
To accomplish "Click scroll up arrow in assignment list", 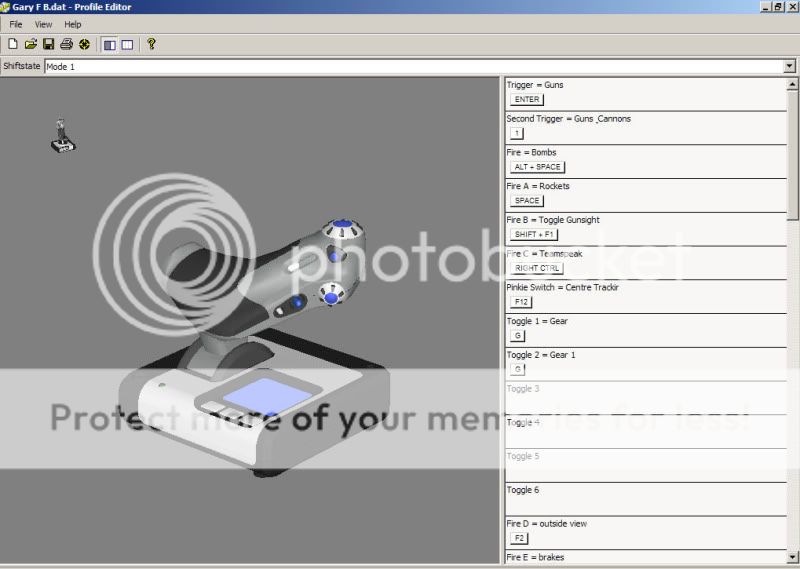I will (x=792, y=84).
